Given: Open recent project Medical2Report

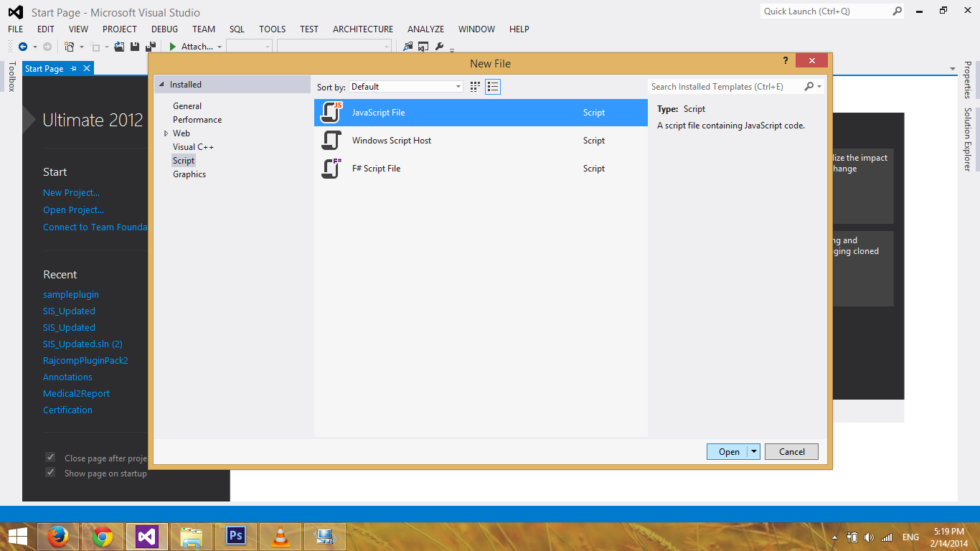Looking at the screenshot, I should pyautogui.click(x=76, y=394).
